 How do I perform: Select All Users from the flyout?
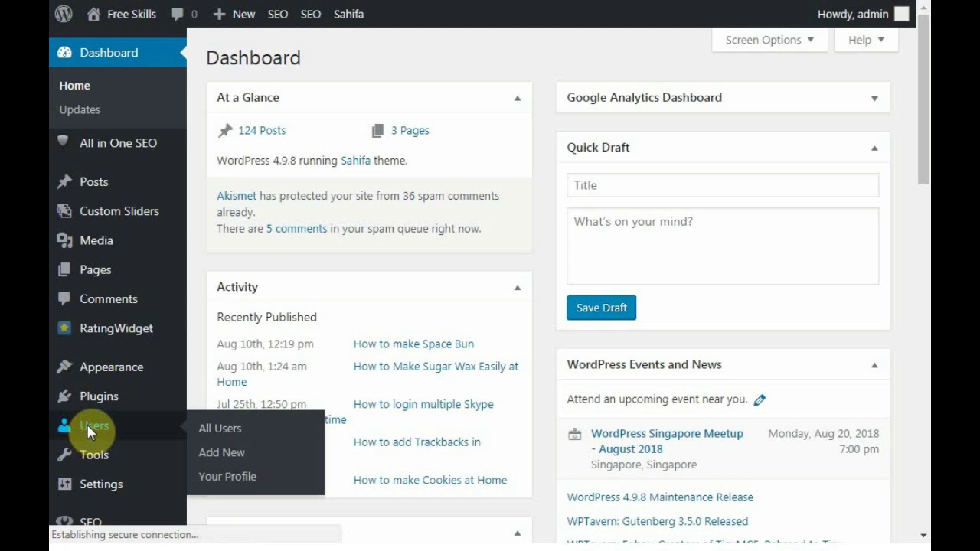[x=220, y=429]
